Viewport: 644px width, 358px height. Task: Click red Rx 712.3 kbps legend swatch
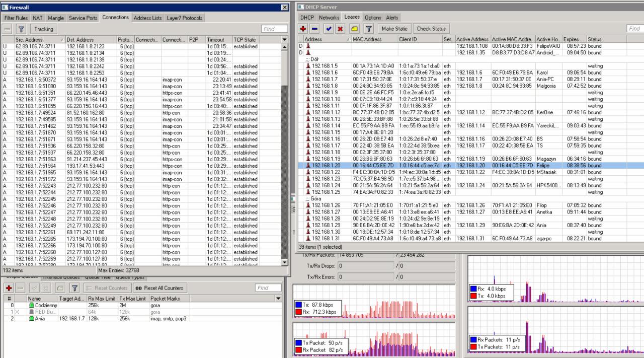299,312
